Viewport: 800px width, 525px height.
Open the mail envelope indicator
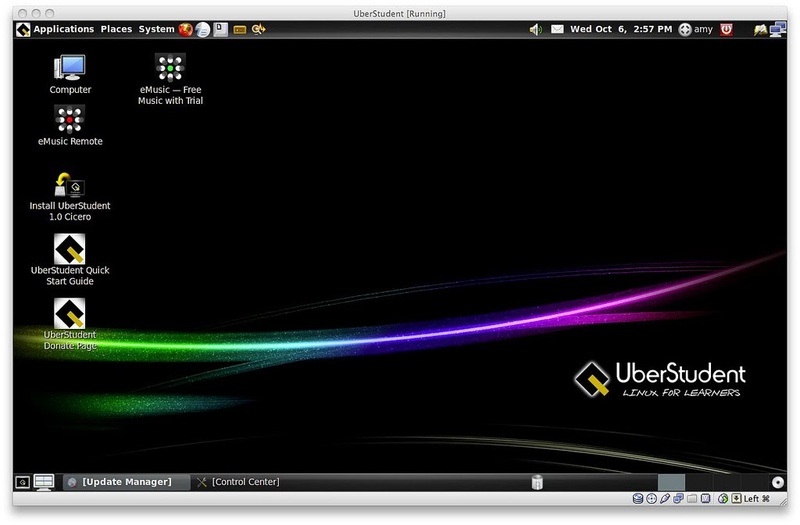[557, 29]
